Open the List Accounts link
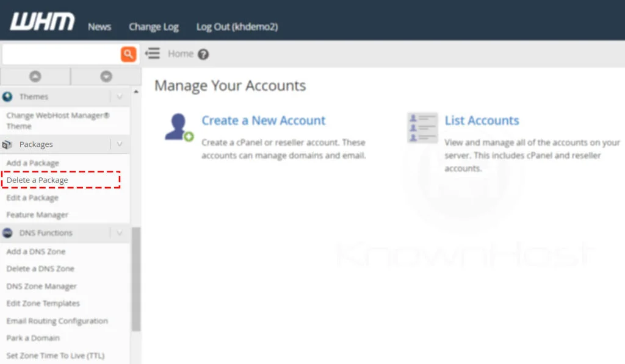The height and width of the screenshot is (364, 625). [482, 120]
